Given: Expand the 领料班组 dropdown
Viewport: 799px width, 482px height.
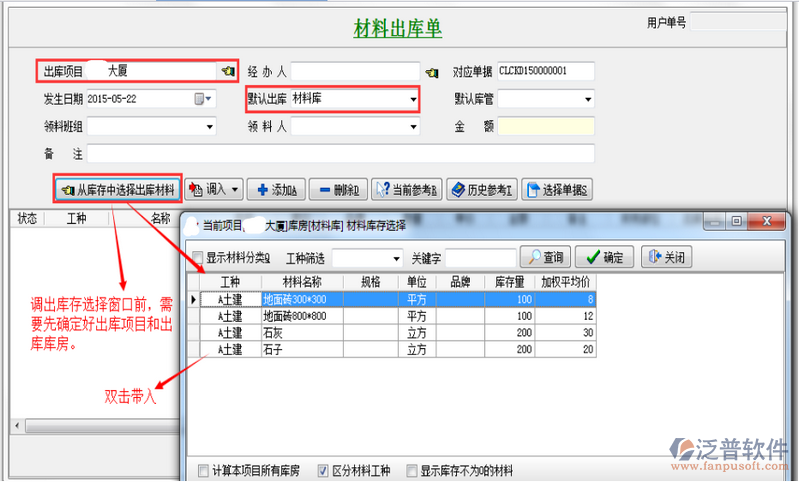Looking at the screenshot, I should click(x=209, y=127).
